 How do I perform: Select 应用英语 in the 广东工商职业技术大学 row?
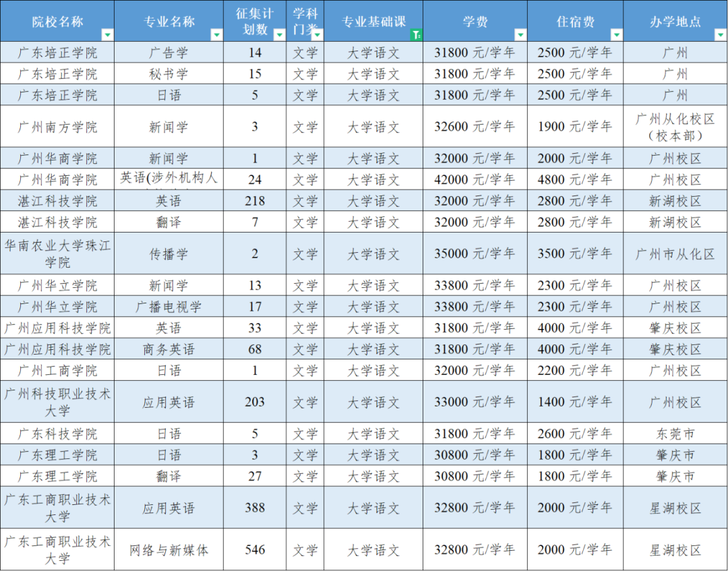tap(169, 508)
